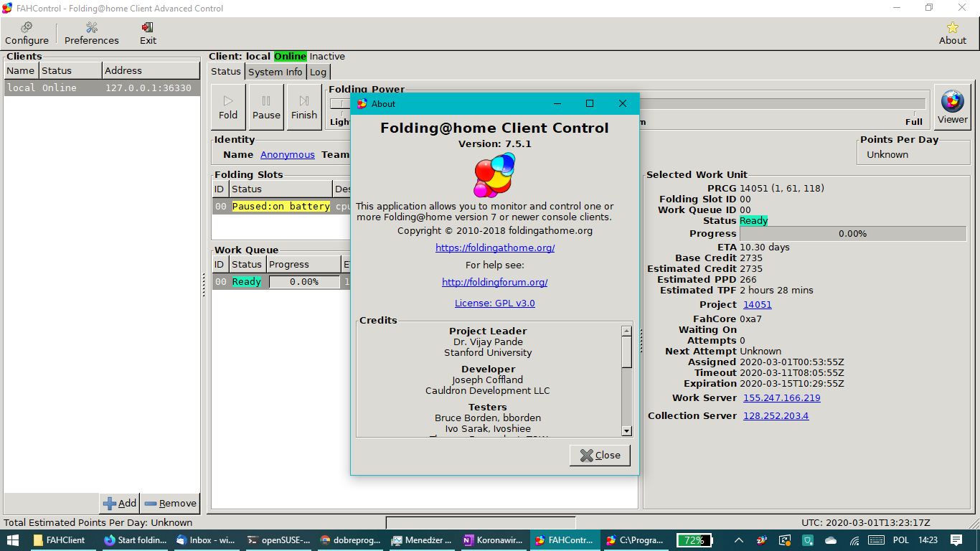Open the Chrome dobreprog taskbar item
The height and width of the screenshot is (551, 980).
click(x=350, y=540)
